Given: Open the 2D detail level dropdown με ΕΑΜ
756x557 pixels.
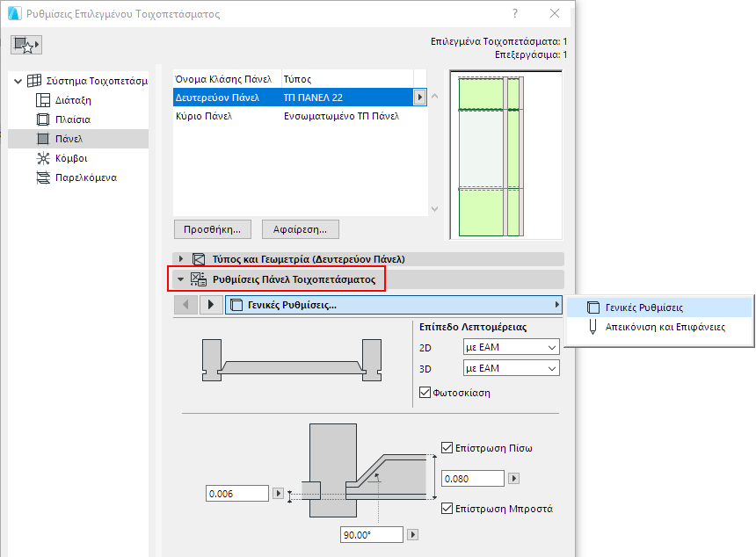Looking at the screenshot, I should click(x=511, y=346).
